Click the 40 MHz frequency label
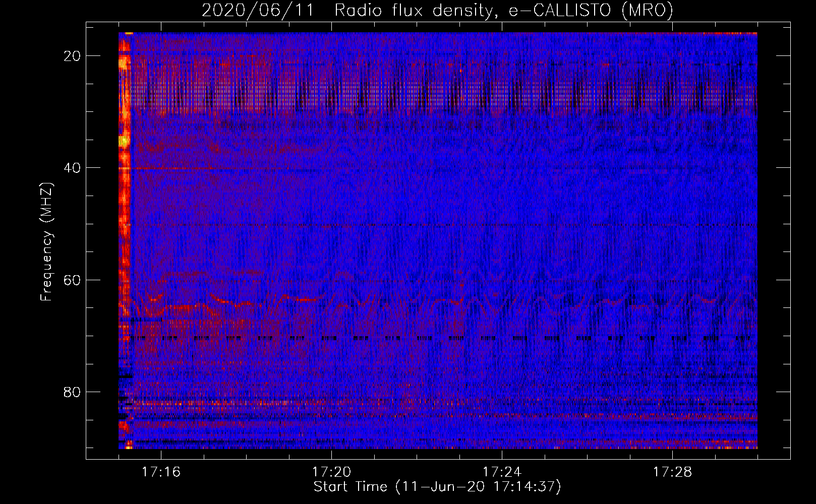Screen dimensions: 816x504 coord(72,168)
